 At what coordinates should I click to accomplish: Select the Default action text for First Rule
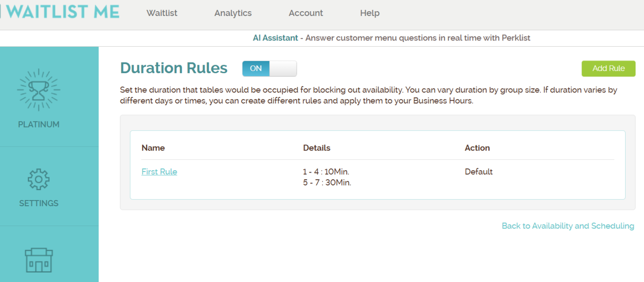478,172
